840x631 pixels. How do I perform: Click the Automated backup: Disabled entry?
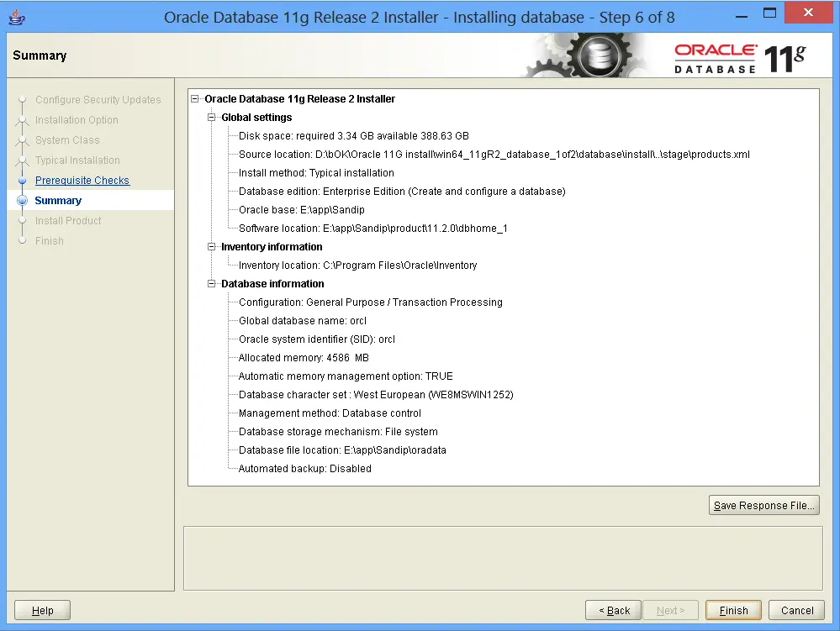tap(304, 469)
